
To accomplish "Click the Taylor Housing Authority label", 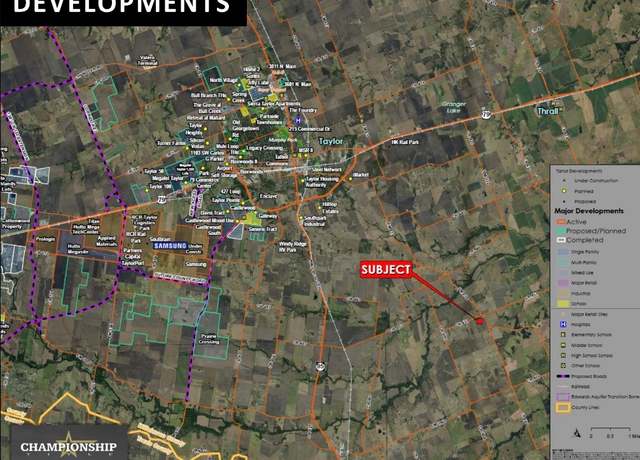I will [x=322, y=182].
